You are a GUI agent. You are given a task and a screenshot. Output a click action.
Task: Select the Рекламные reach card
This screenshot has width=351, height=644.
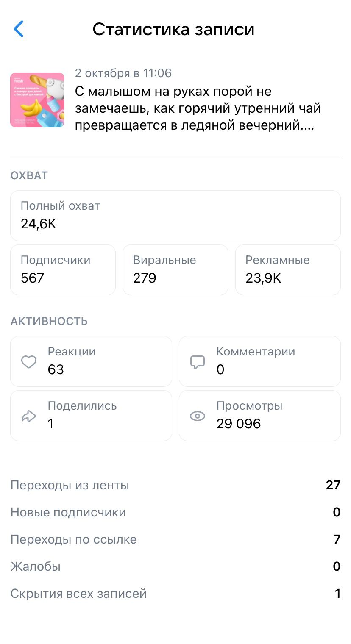coord(287,269)
